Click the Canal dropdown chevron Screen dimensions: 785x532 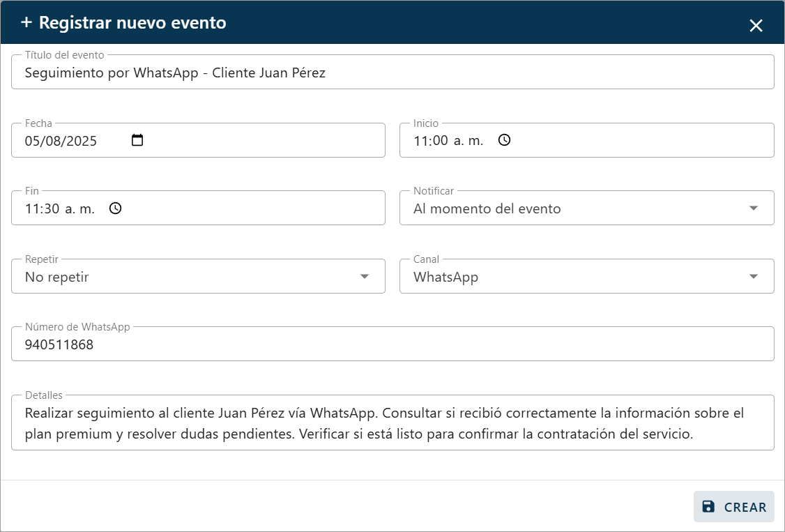(753, 276)
